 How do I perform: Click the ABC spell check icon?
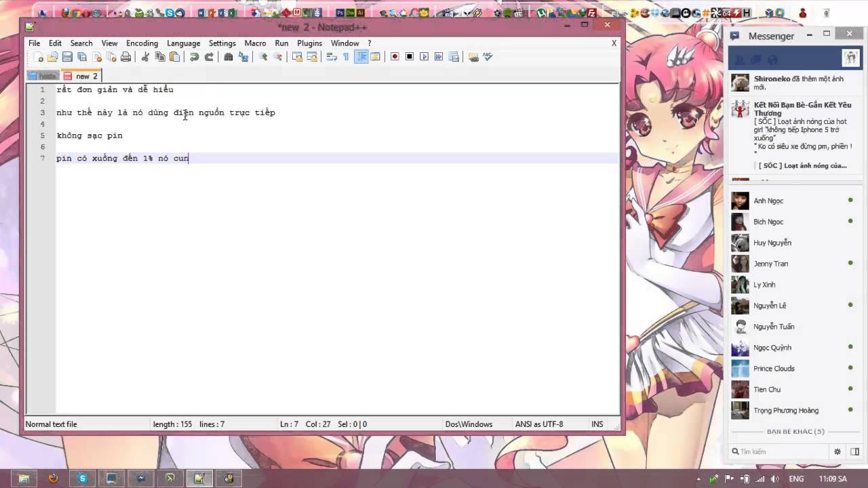[x=488, y=57]
